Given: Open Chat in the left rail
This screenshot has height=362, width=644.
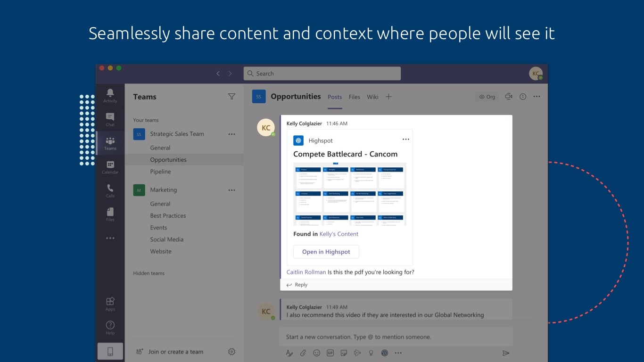Looking at the screenshot, I should click(110, 116).
